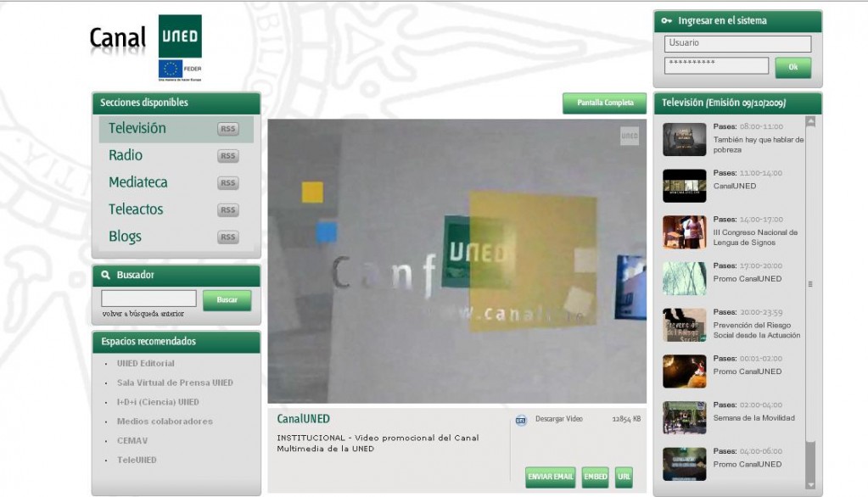Screen dimensions: 868x497
Task: Open the 17:00-20:00 Promo CanalUNED thumbnail
Action: coord(685,279)
